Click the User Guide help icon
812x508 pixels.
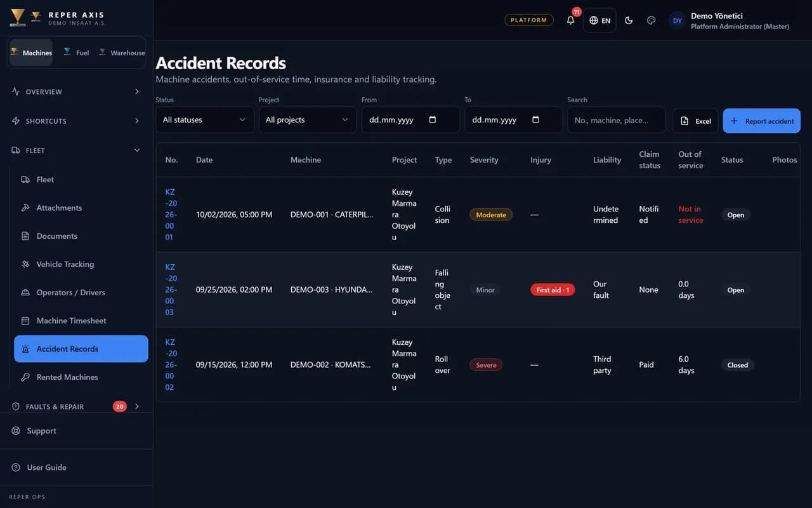[16, 467]
